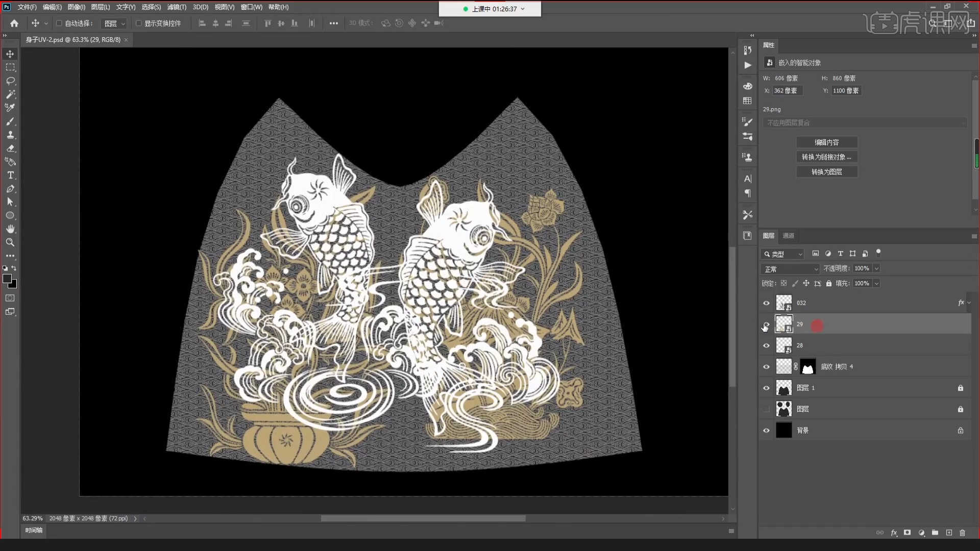Image resolution: width=980 pixels, height=551 pixels.
Task: Show the hidden 图层 layer
Action: [766, 409]
